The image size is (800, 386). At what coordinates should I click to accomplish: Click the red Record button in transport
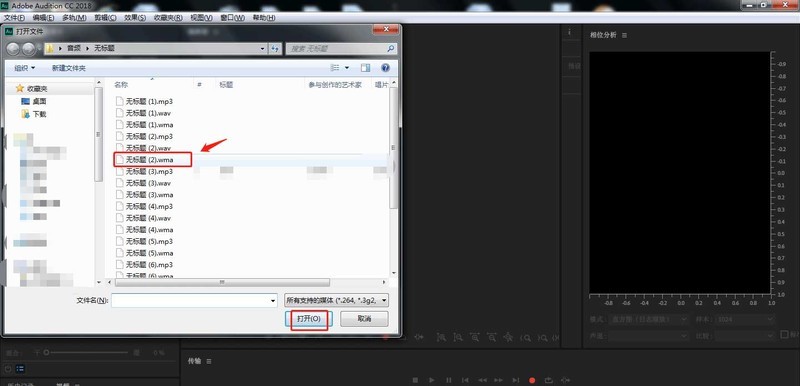click(x=532, y=380)
